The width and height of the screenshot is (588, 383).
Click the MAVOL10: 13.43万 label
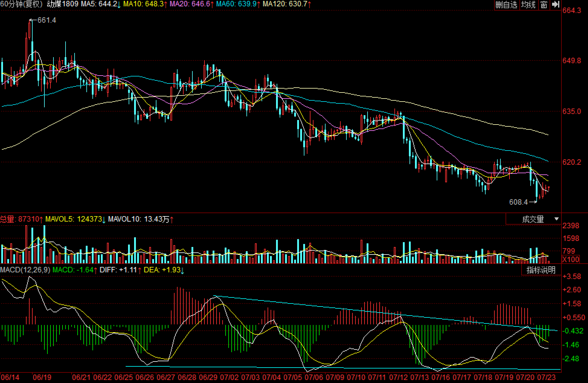pos(141,219)
